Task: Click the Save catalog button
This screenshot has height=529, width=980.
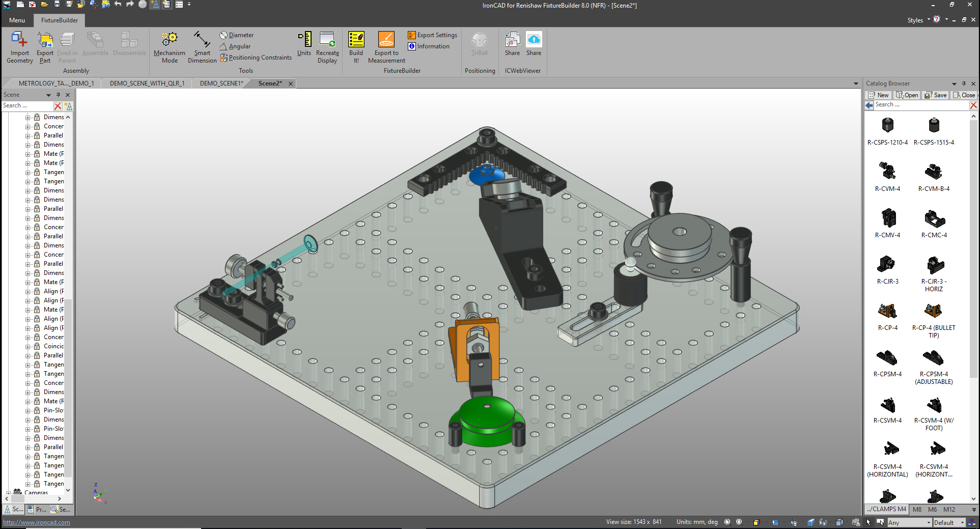Action: [936, 95]
